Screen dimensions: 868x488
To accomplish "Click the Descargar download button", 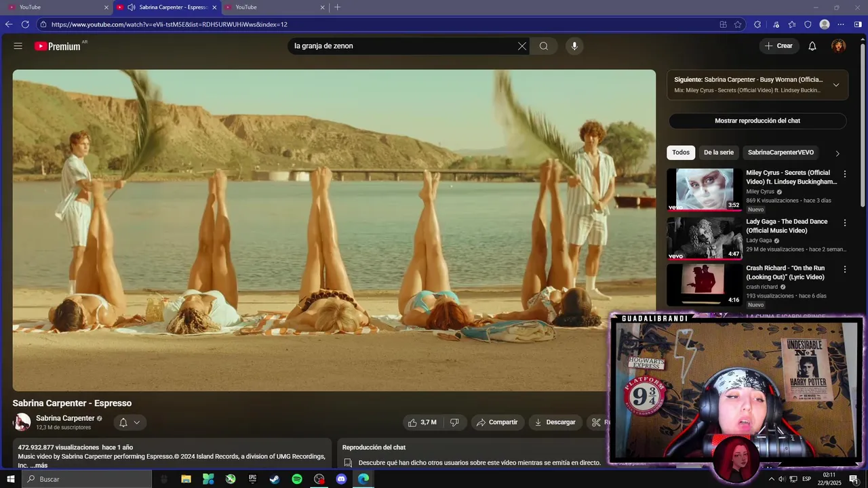I will coord(555,422).
